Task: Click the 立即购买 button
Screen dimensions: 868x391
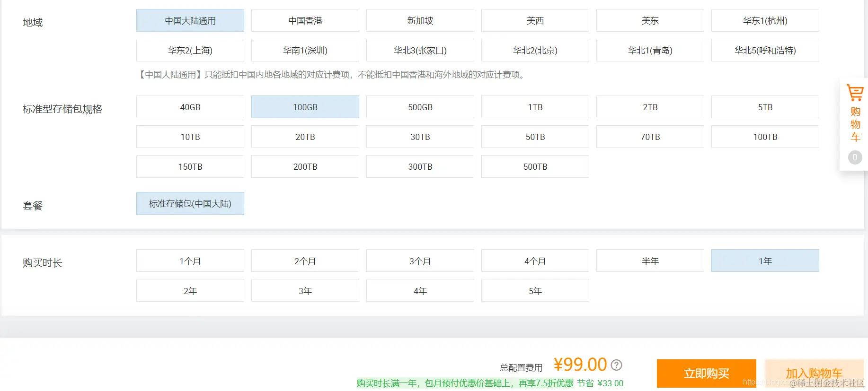Action: point(707,374)
